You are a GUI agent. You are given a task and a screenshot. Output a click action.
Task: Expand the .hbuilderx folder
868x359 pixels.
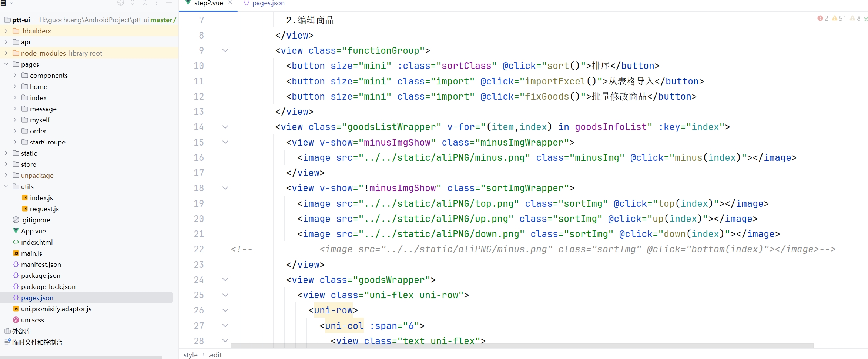click(6, 31)
